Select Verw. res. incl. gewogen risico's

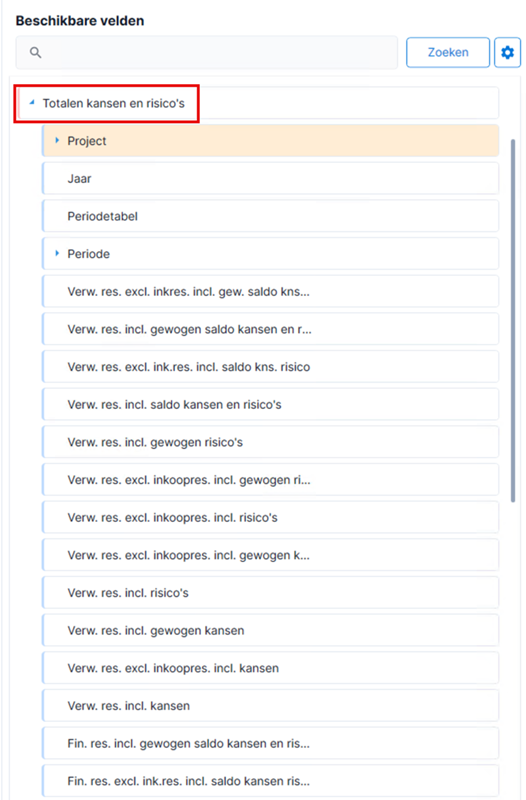[x=270, y=442]
